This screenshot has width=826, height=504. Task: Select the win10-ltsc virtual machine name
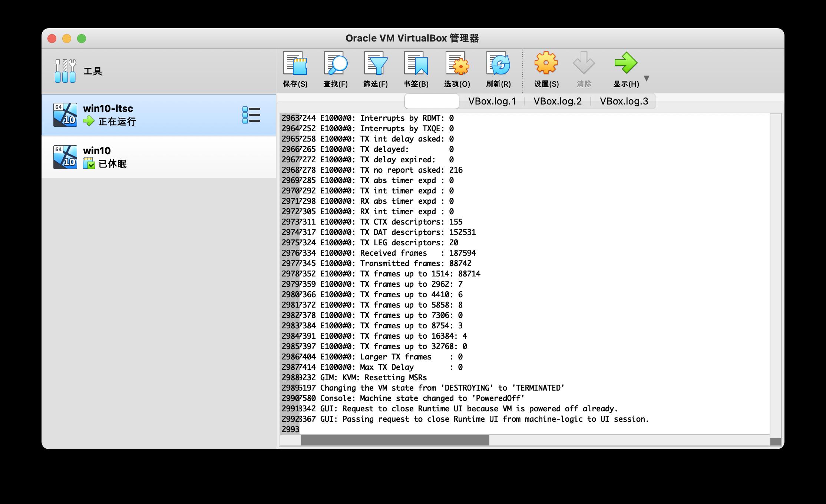click(x=108, y=109)
